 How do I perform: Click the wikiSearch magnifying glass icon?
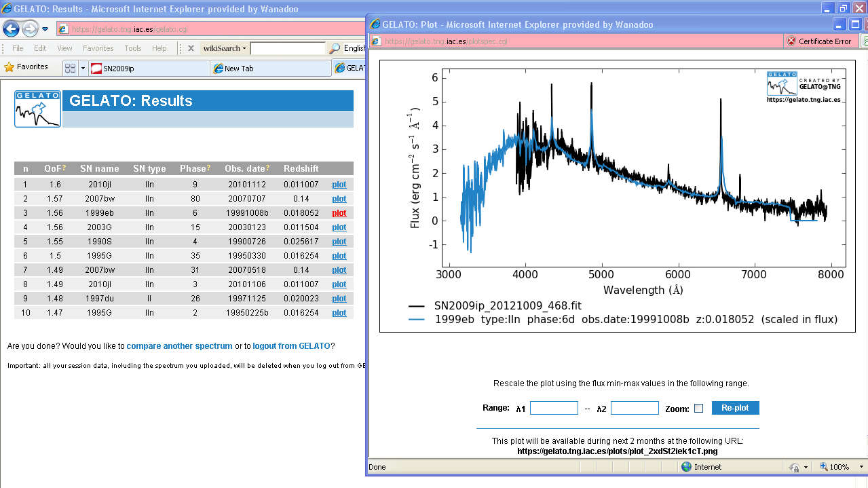click(335, 49)
